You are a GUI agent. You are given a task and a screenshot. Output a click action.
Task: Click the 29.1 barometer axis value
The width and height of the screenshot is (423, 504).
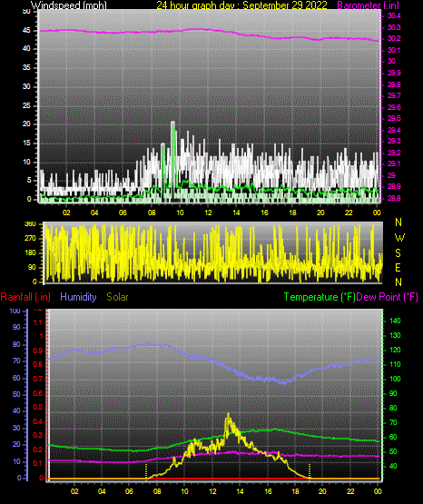(x=394, y=164)
